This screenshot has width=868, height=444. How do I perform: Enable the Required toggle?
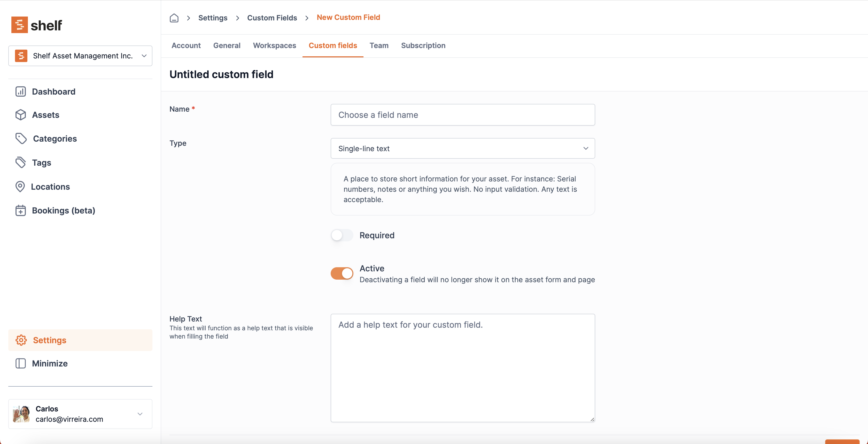pyautogui.click(x=342, y=235)
